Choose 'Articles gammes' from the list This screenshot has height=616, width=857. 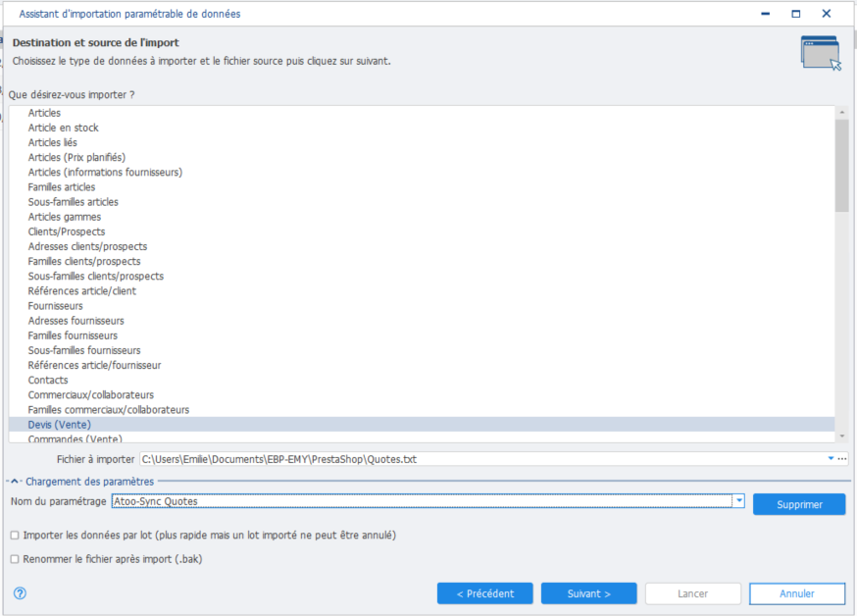pyautogui.click(x=65, y=217)
